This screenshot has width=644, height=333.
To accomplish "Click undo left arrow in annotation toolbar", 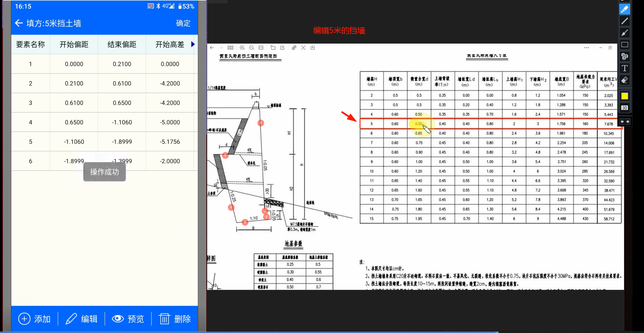I will coord(622,122).
